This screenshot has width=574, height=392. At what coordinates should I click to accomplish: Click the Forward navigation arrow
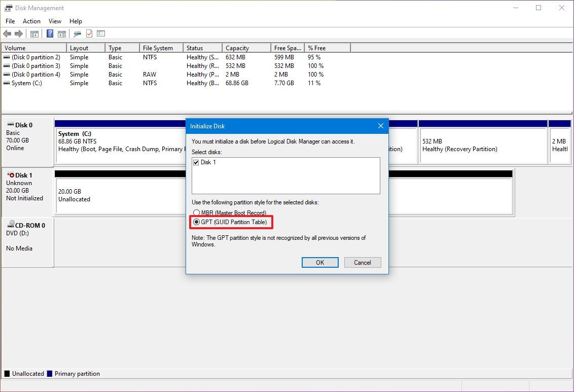18,33
